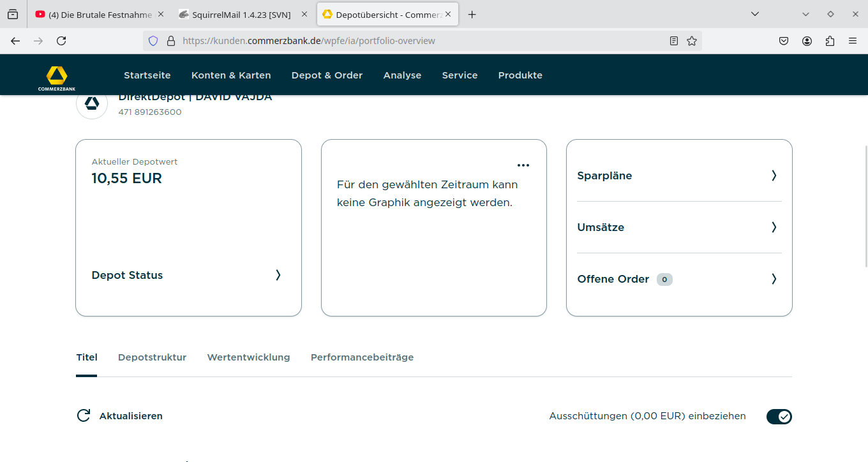This screenshot has height=462, width=868.
Task: Open the Offene Order row
Action: 613,279
